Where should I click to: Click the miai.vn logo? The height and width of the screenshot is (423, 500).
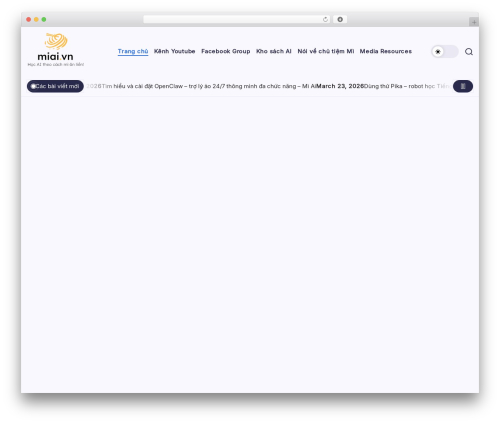(x=56, y=49)
